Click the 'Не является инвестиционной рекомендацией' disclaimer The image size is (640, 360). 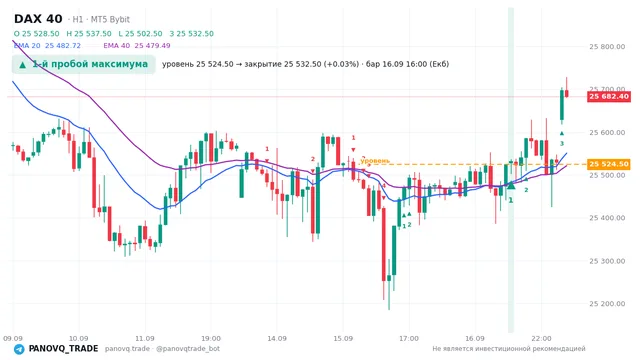pyautogui.click(x=509, y=349)
